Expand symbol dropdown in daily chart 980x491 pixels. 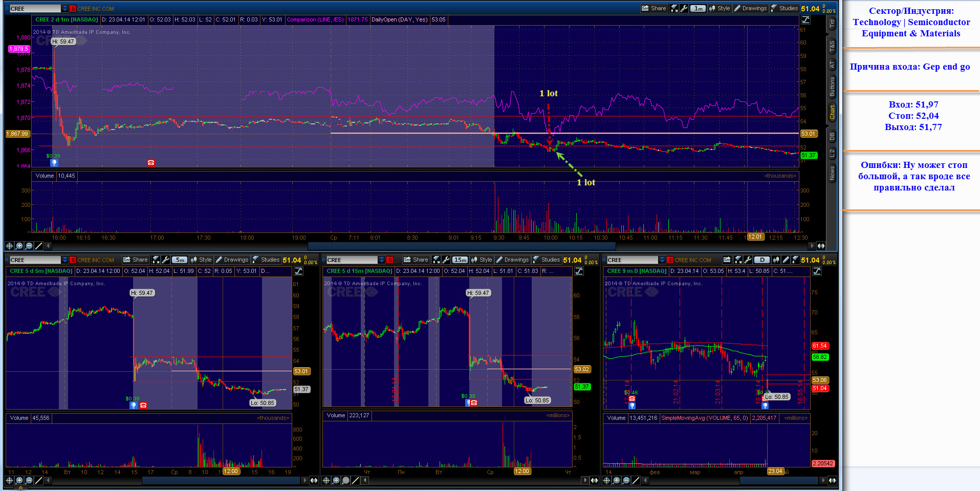point(662,260)
